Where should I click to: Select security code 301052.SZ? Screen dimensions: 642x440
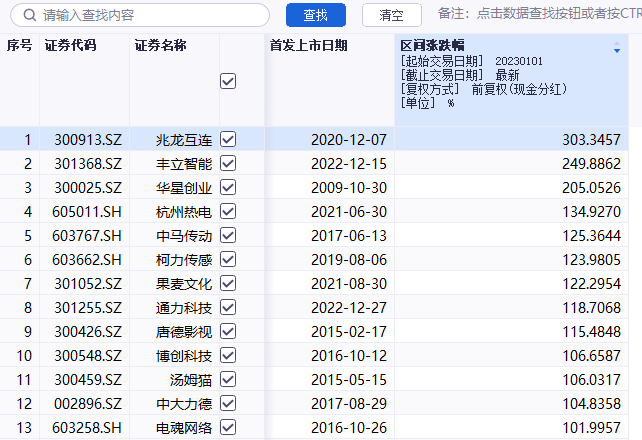(x=88, y=284)
